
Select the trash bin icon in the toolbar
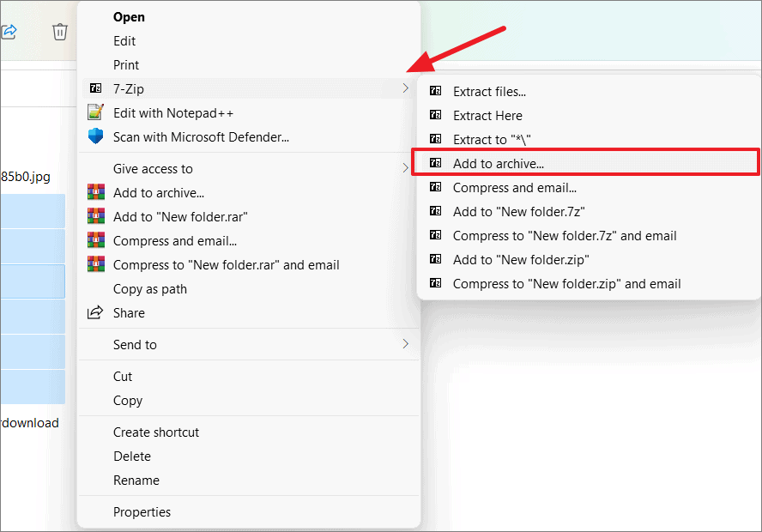tap(59, 31)
